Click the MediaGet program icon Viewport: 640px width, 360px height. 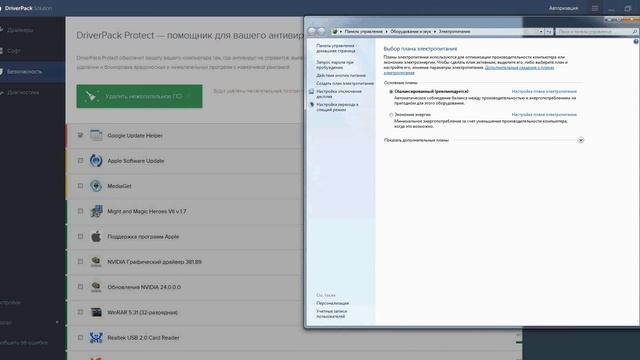click(96, 186)
